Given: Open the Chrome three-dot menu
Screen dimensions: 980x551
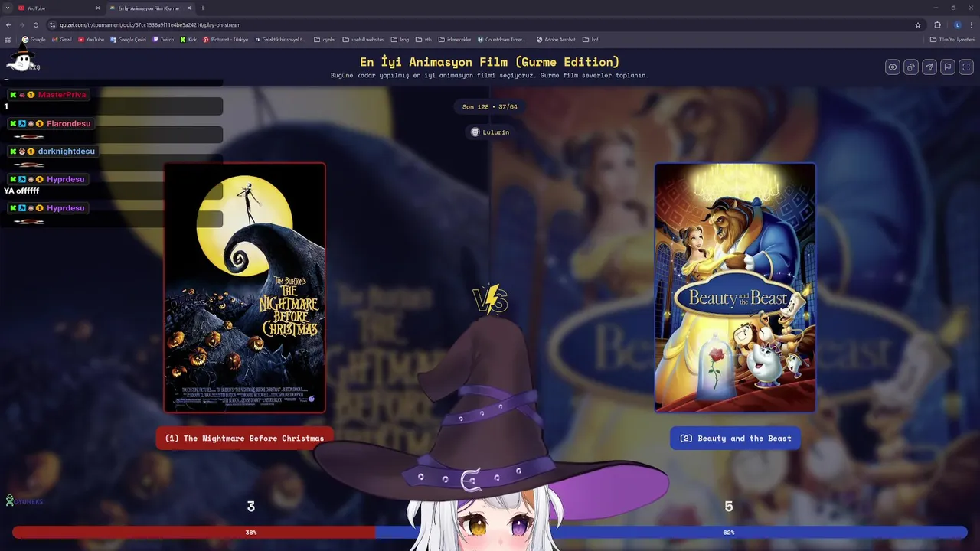Looking at the screenshot, I should 971,24.
